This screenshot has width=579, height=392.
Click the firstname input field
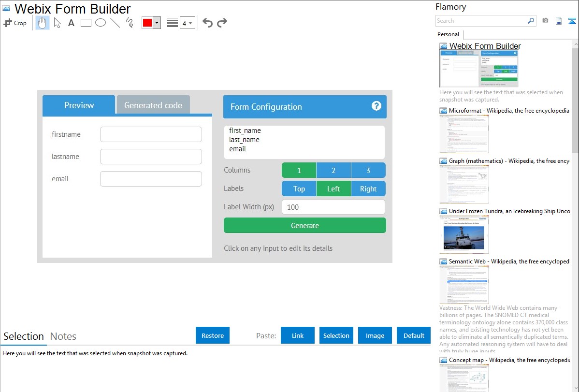tap(151, 134)
